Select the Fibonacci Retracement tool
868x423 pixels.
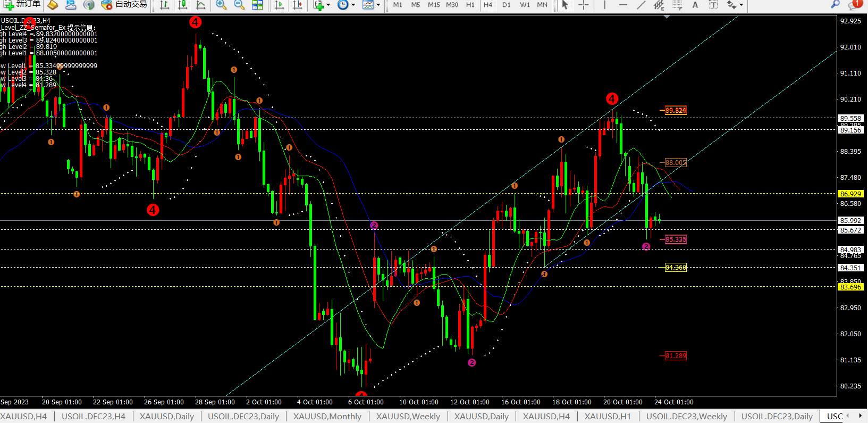[677, 5]
